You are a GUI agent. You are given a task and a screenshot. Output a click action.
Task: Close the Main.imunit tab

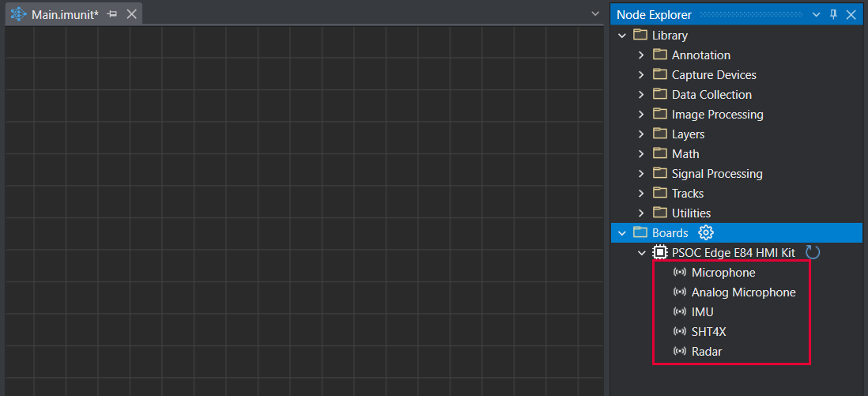[132, 14]
